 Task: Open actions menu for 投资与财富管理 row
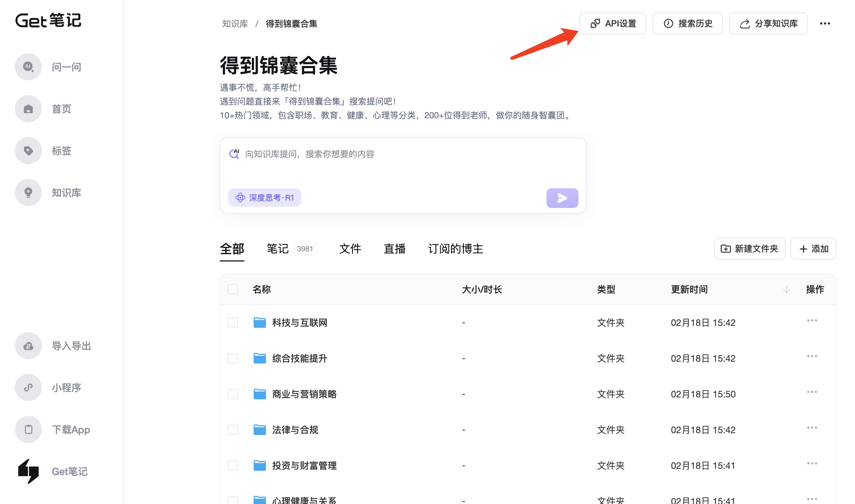pyautogui.click(x=812, y=463)
